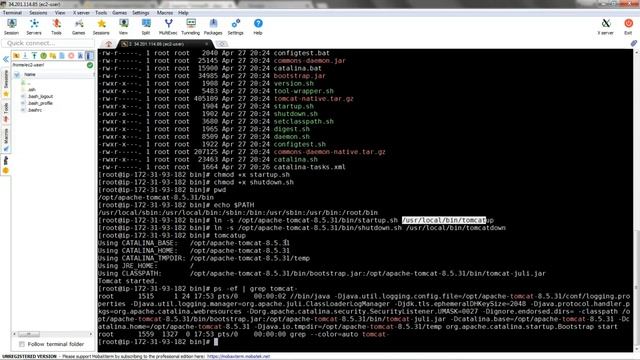Click the home tab icon
This screenshot has width=640, height=360.
click(109, 44)
